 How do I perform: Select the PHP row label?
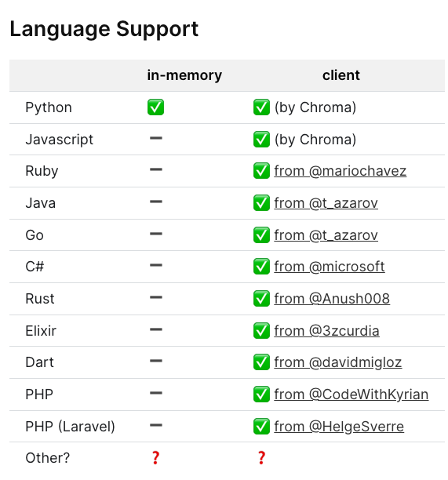[x=39, y=395]
